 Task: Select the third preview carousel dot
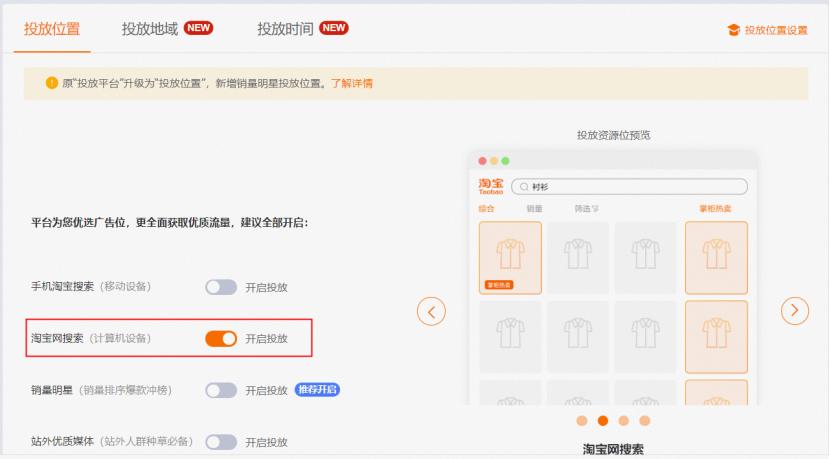(x=624, y=420)
